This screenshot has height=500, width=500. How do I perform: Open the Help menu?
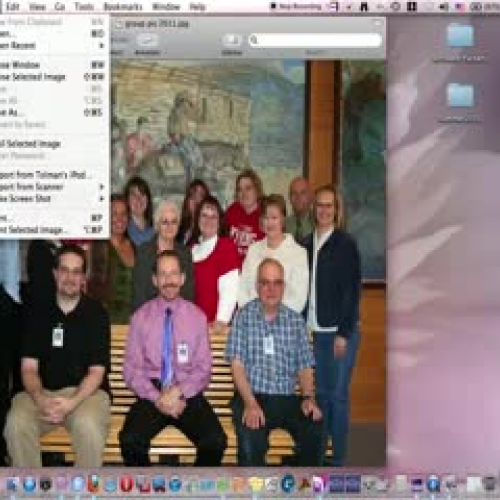click(197, 6)
